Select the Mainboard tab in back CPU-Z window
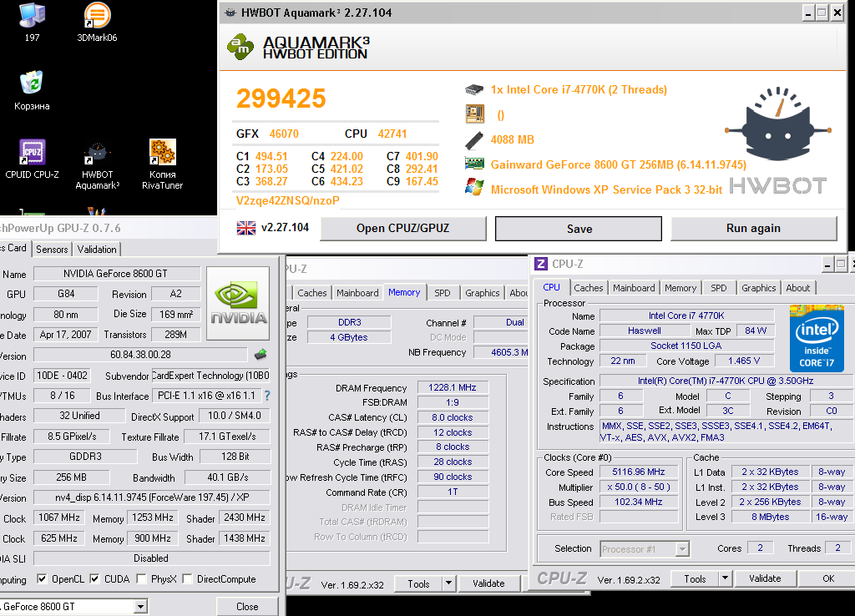 [357, 293]
